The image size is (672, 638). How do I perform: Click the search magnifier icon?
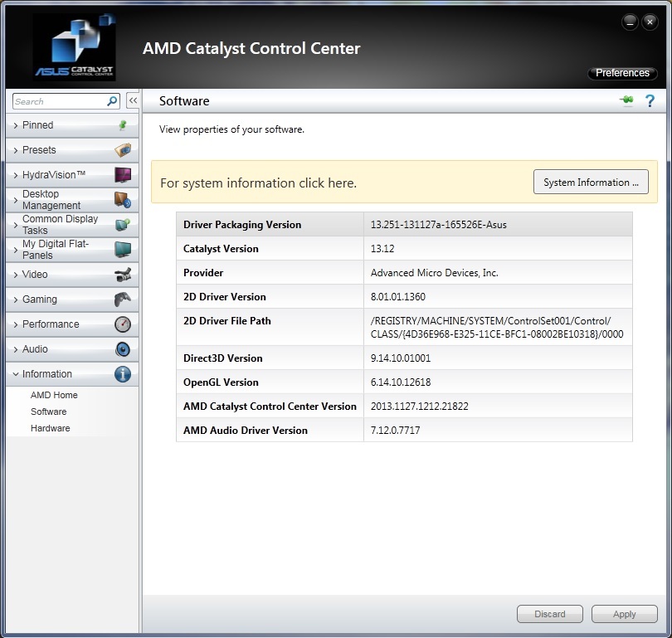pyautogui.click(x=112, y=101)
